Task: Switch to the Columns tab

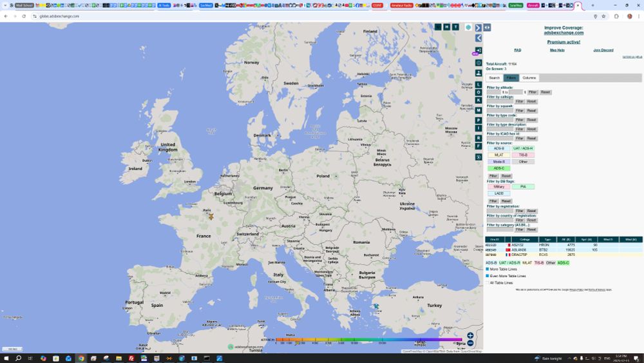Action: click(x=529, y=78)
